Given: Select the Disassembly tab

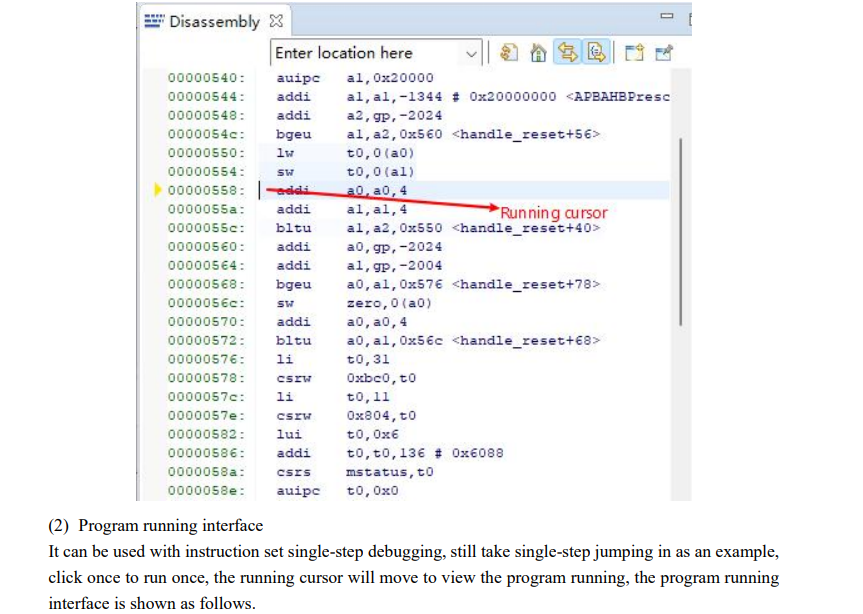Looking at the screenshot, I should [x=214, y=21].
